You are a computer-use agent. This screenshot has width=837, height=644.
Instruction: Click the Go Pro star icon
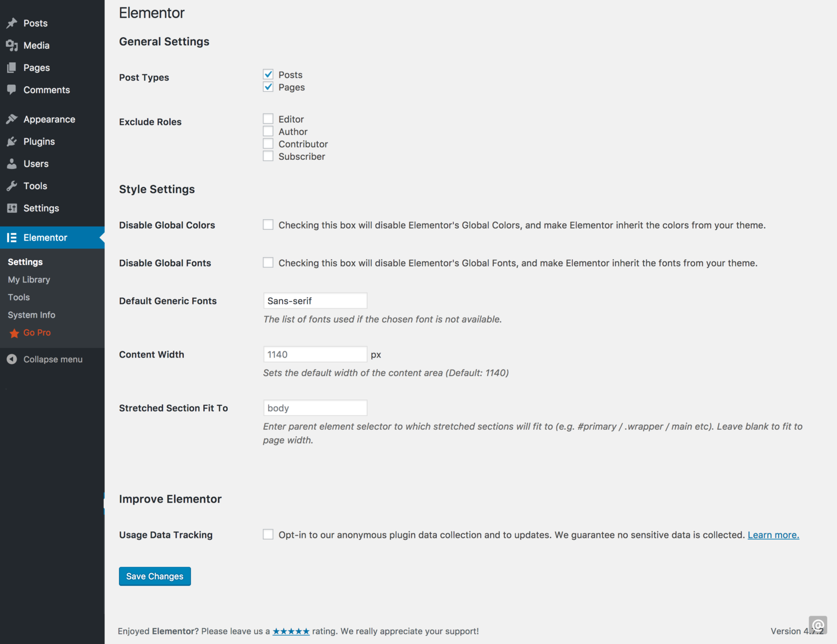click(x=14, y=333)
